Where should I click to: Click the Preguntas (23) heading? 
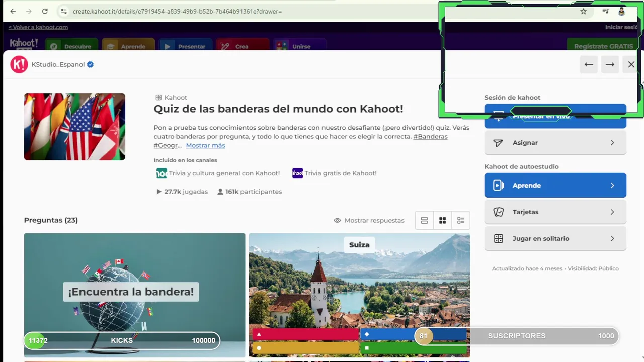[51, 220]
